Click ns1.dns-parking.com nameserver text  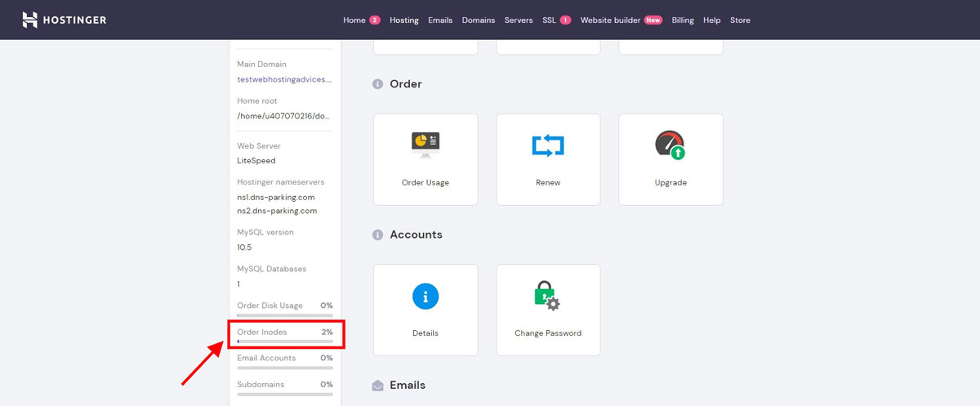tap(276, 197)
